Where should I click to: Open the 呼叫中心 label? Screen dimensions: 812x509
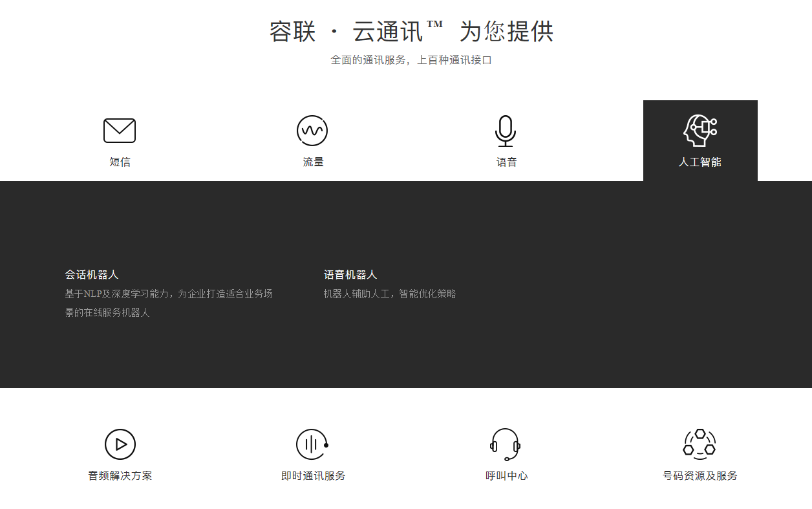pyautogui.click(x=506, y=475)
